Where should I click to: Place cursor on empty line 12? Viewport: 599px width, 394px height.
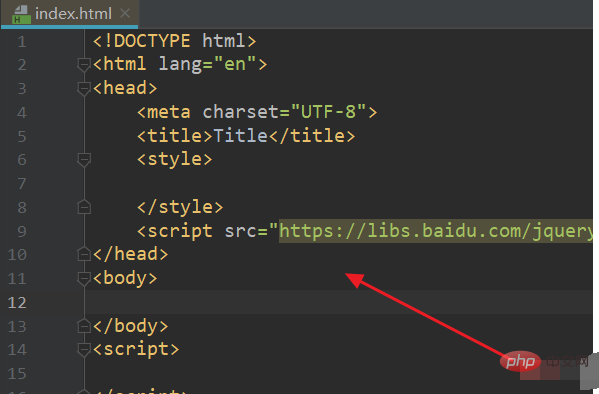tap(338, 302)
